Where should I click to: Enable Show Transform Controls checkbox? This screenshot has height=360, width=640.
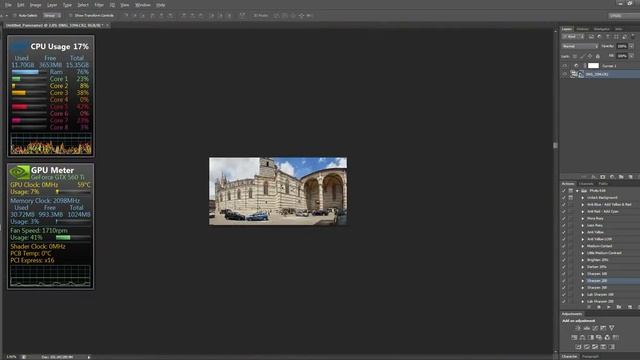(x=71, y=16)
